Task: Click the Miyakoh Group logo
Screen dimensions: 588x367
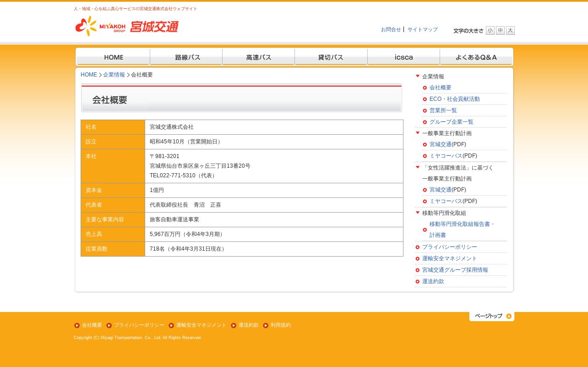Action: [x=100, y=26]
